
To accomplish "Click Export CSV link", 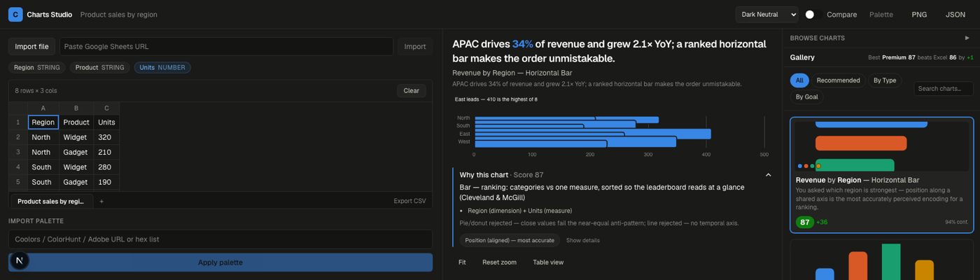I will [409, 201].
